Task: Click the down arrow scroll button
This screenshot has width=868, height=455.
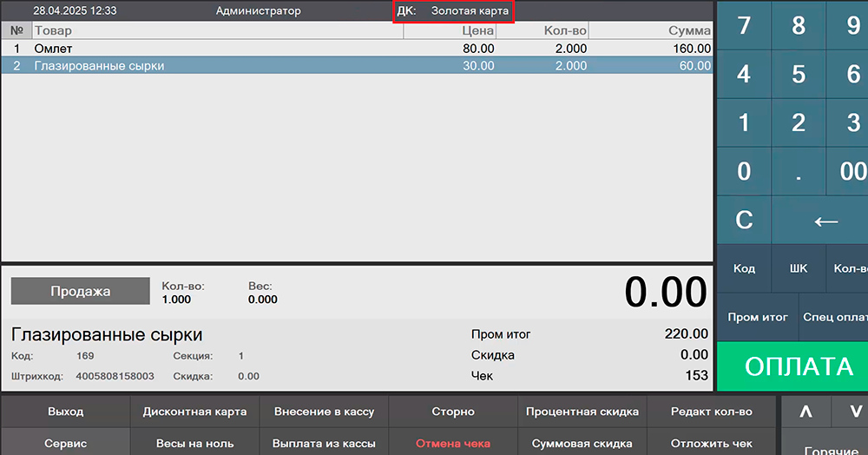Action: click(849, 412)
